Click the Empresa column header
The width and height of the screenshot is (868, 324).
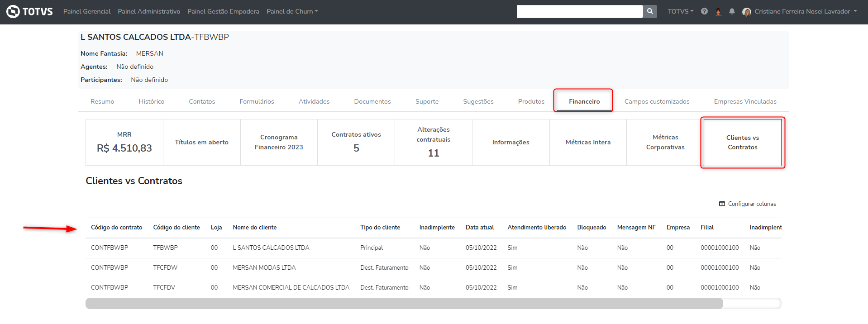pyautogui.click(x=678, y=227)
